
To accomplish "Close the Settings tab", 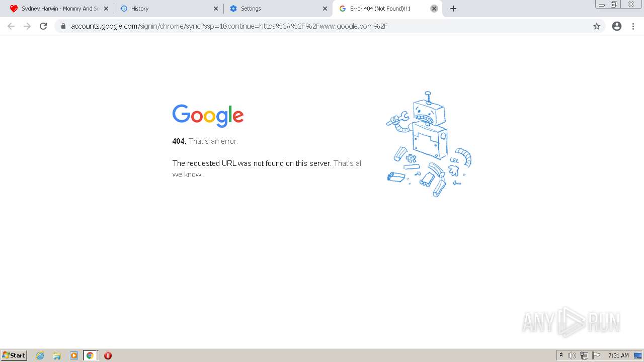I will [325, 9].
